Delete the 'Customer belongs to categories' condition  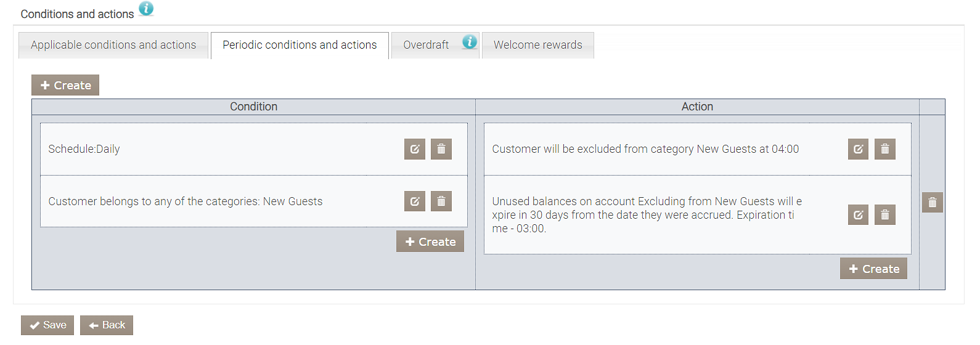coord(441,201)
